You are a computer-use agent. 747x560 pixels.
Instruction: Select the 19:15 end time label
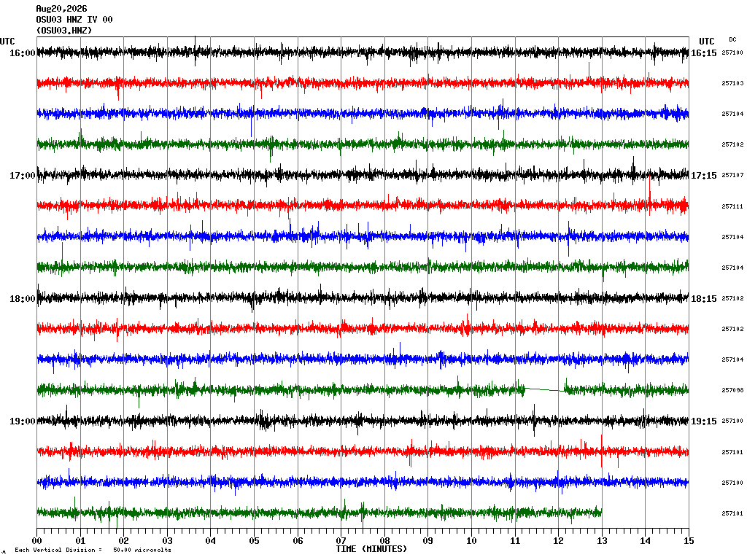pos(704,421)
